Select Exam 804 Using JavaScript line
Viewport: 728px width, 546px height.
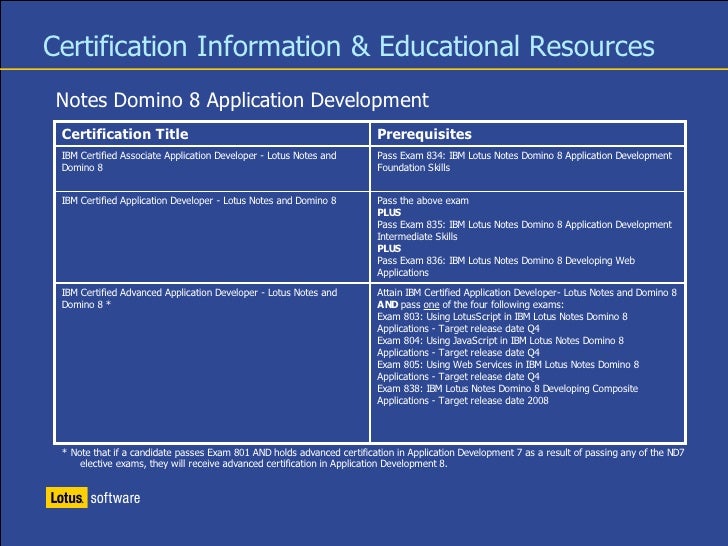[x=500, y=347]
